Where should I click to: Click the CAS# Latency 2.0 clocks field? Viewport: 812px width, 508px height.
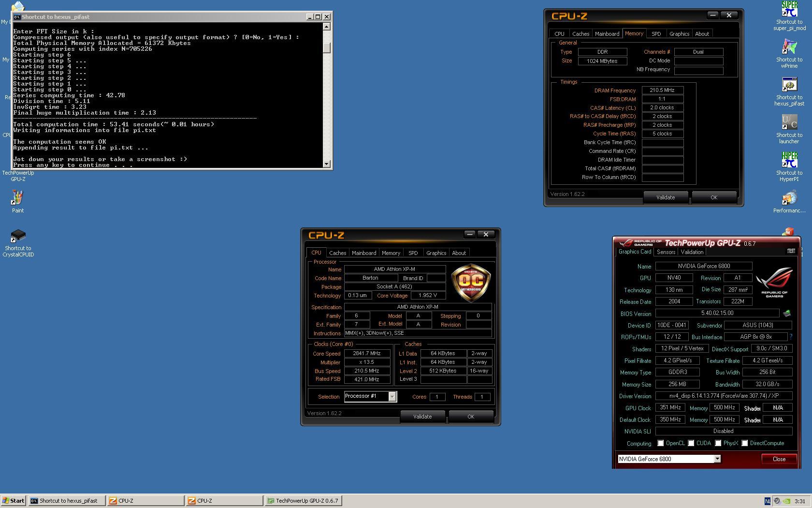(x=662, y=108)
